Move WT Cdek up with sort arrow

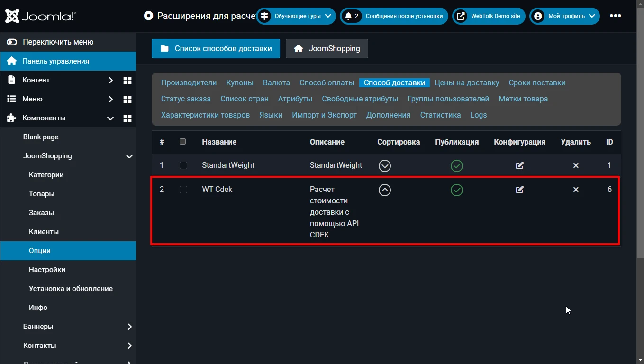pyautogui.click(x=385, y=190)
